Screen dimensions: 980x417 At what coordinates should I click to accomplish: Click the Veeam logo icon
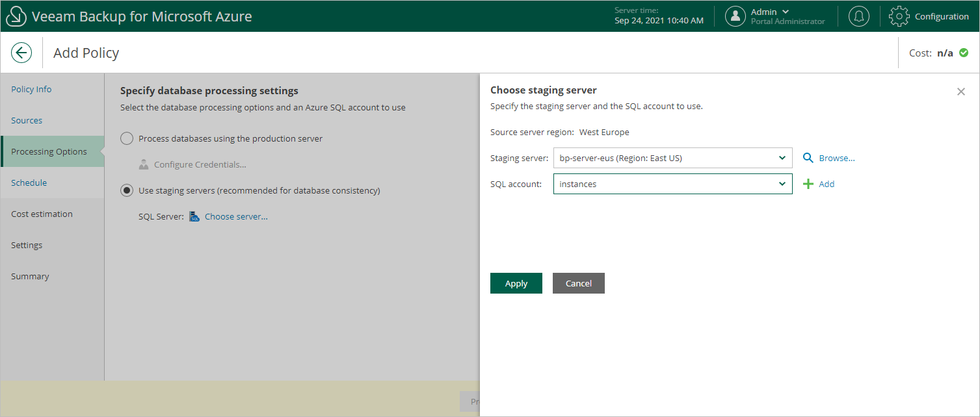click(16, 16)
